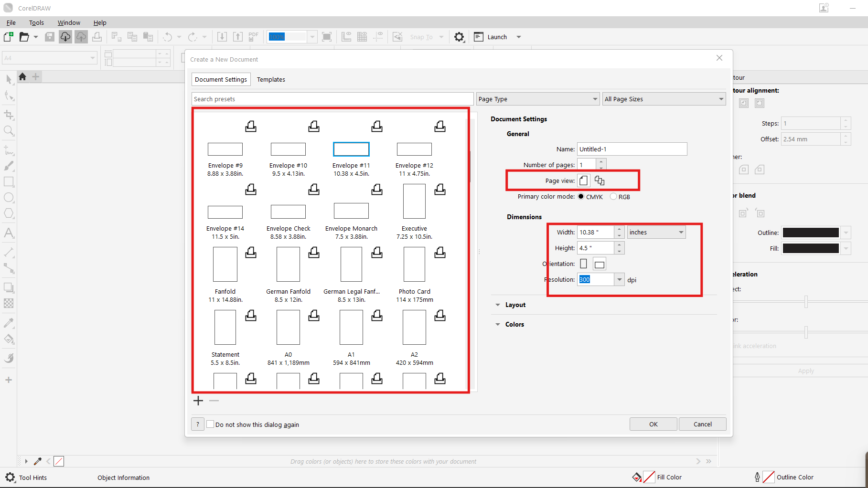
Task: Click the Launch button
Action: pyautogui.click(x=491, y=37)
